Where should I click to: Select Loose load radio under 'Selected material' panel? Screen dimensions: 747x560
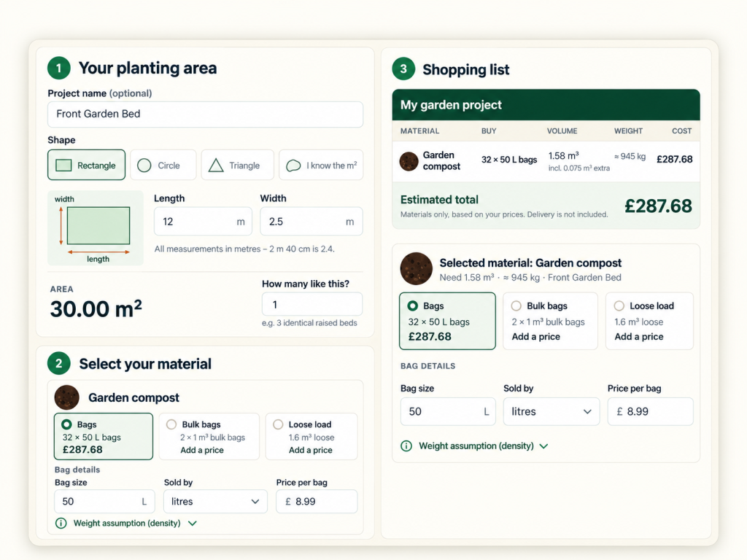tap(619, 306)
